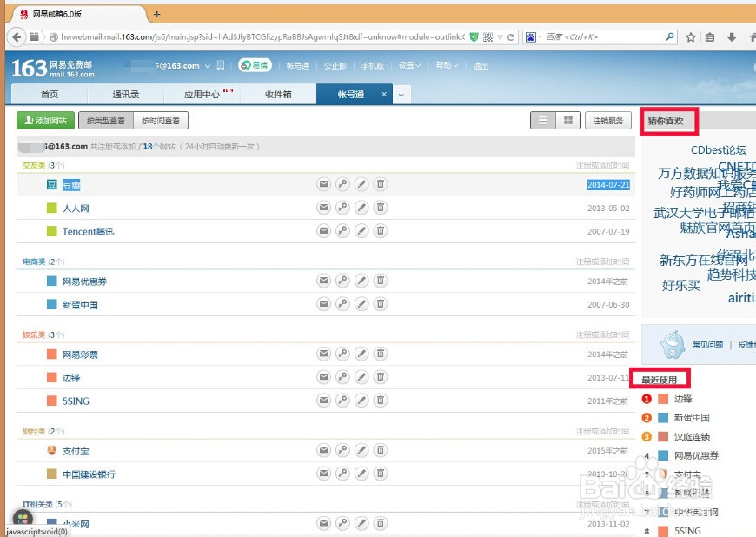756x537 pixels.
Task: Click the 易信 button in the header
Action: (255, 65)
